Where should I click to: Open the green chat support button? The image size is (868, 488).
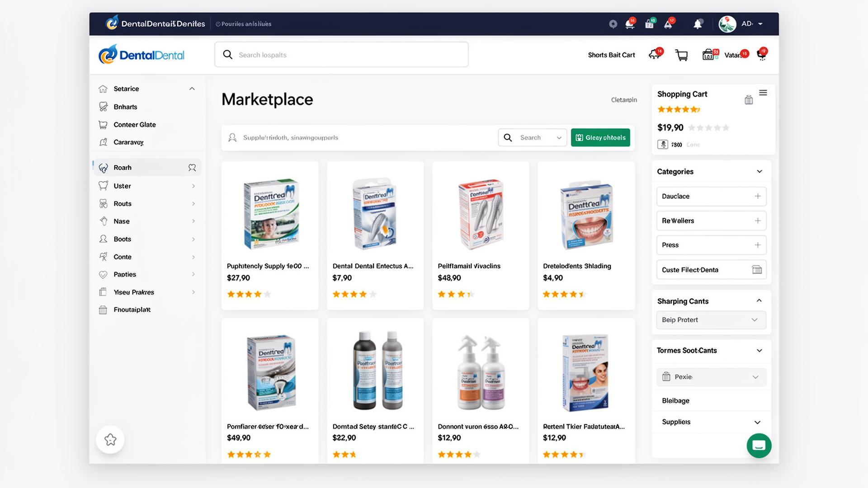[759, 446]
